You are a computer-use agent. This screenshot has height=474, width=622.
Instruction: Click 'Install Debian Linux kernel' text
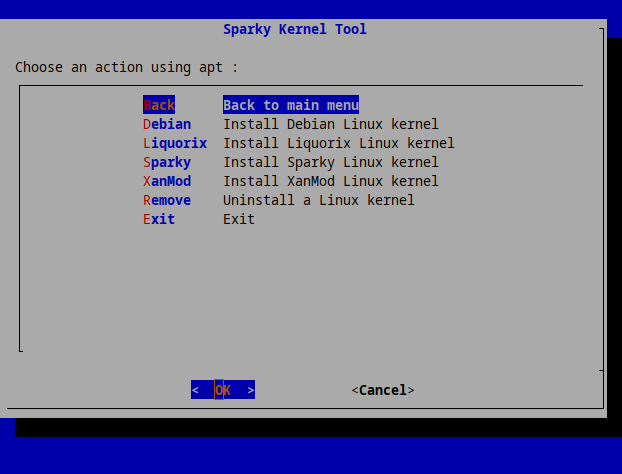click(331, 124)
